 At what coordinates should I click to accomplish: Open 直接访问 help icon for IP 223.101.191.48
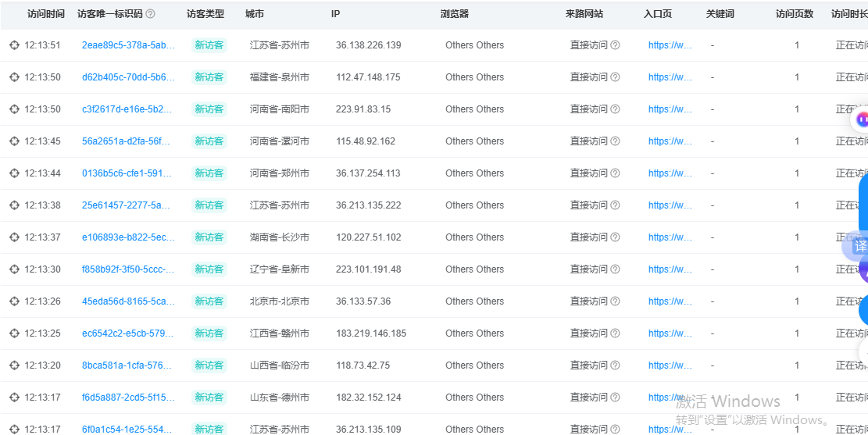tap(615, 269)
